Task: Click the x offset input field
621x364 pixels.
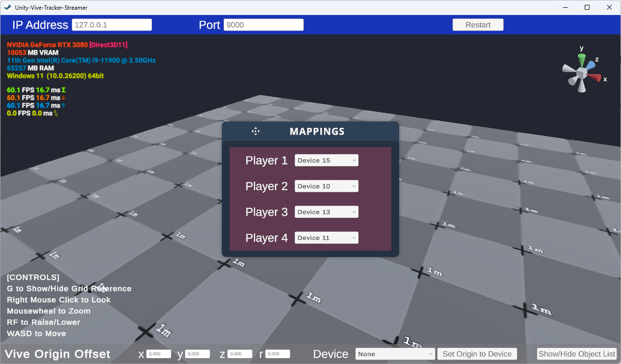Action: click(159, 354)
